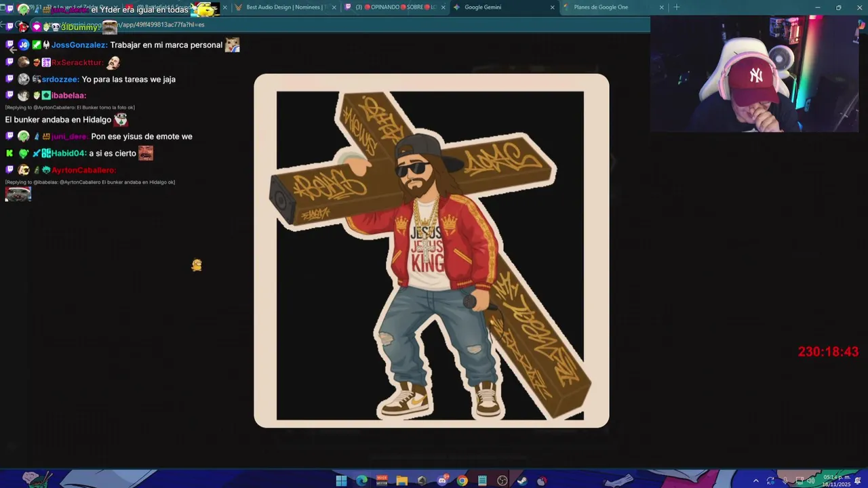Click the red 230:18:43 stream timer
The image size is (868, 488).
coord(828,352)
